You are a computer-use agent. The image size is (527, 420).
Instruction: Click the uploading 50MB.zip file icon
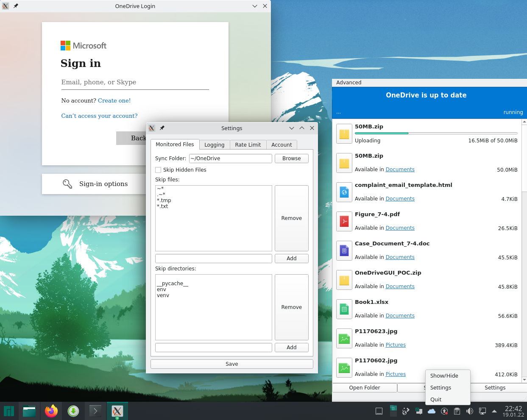point(344,134)
